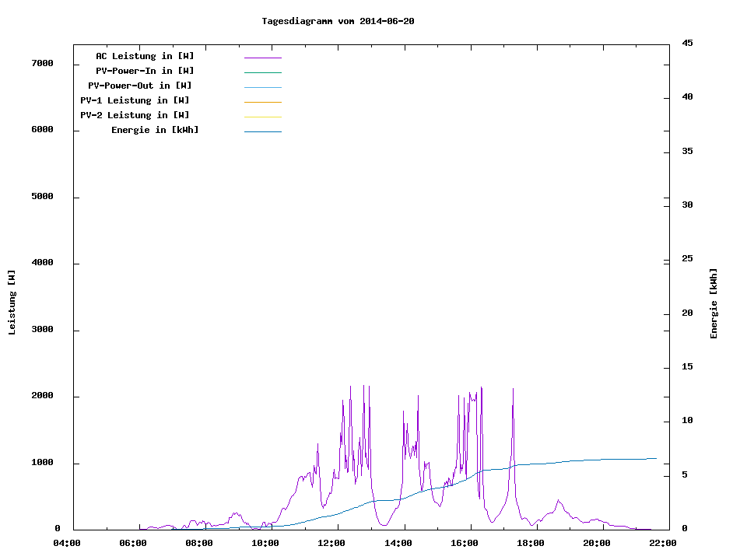Click the PV-Power-In in [W] legend label
The height and width of the screenshot is (560, 747).
145,71
